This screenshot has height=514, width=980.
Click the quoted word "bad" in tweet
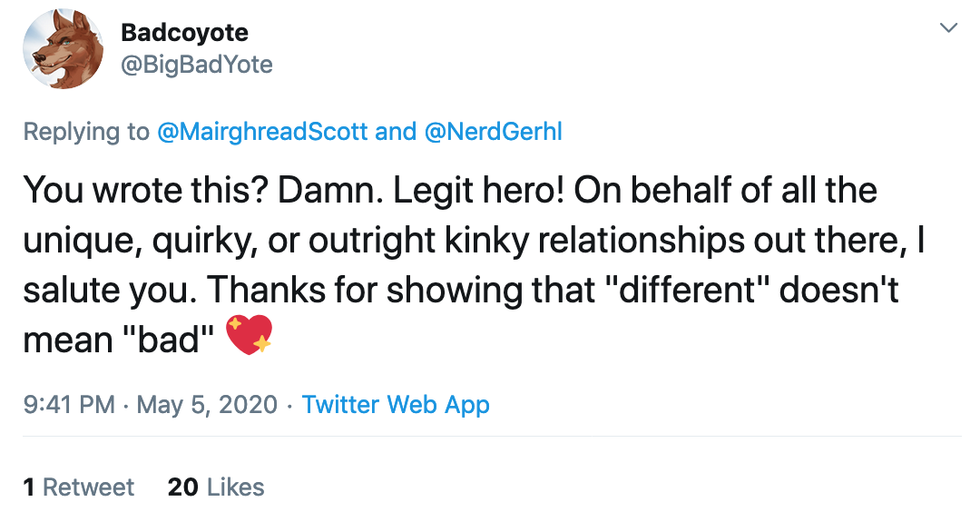click(x=171, y=340)
